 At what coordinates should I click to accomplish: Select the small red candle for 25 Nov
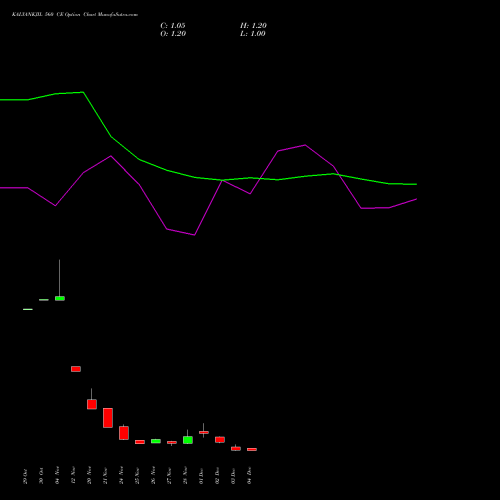140,442
